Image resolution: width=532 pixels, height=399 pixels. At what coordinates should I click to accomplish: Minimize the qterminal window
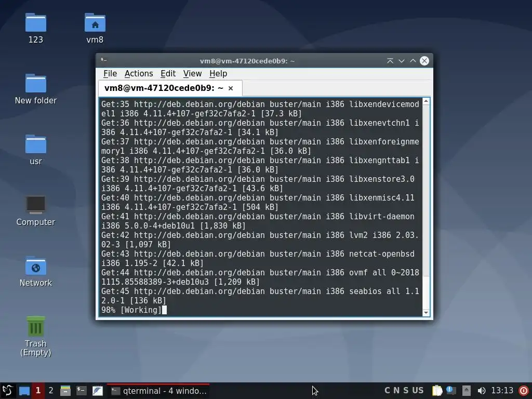click(x=402, y=61)
